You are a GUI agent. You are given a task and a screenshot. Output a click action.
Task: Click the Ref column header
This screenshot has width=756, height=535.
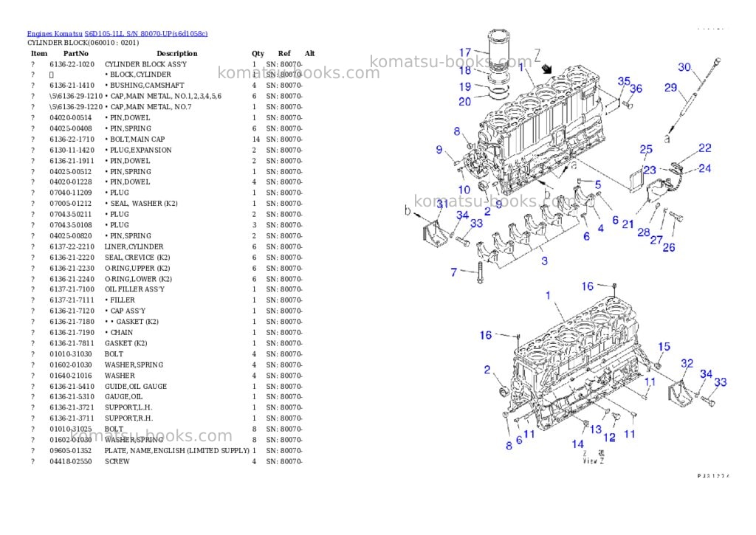coord(284,53)
